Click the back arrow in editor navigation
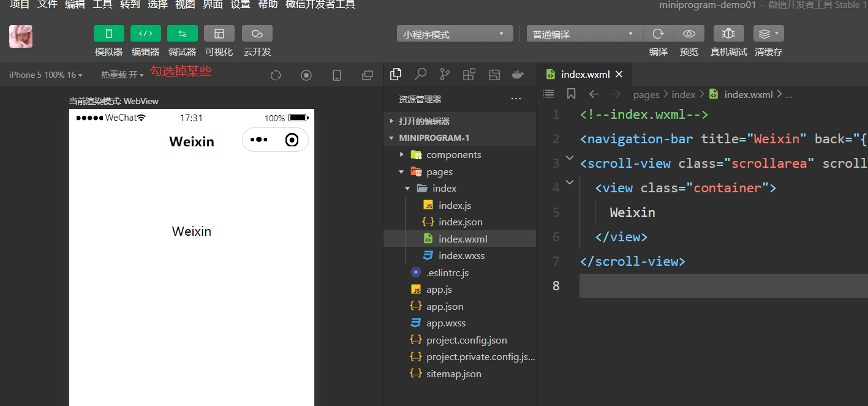 (x=594, y=94)
